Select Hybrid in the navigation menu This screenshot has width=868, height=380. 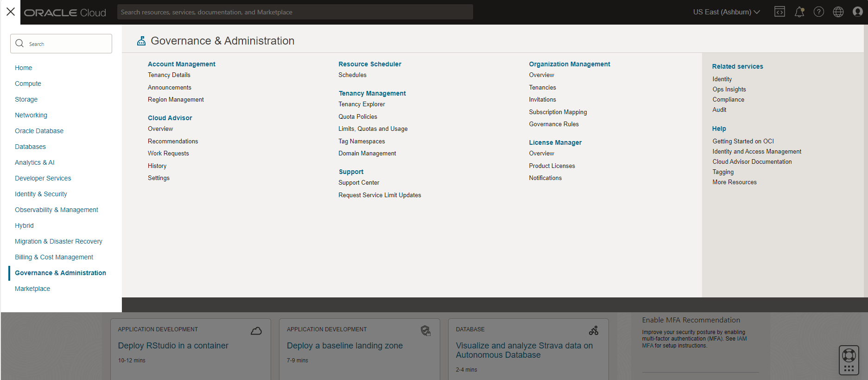pyautogui.click(x=24, y=225)
